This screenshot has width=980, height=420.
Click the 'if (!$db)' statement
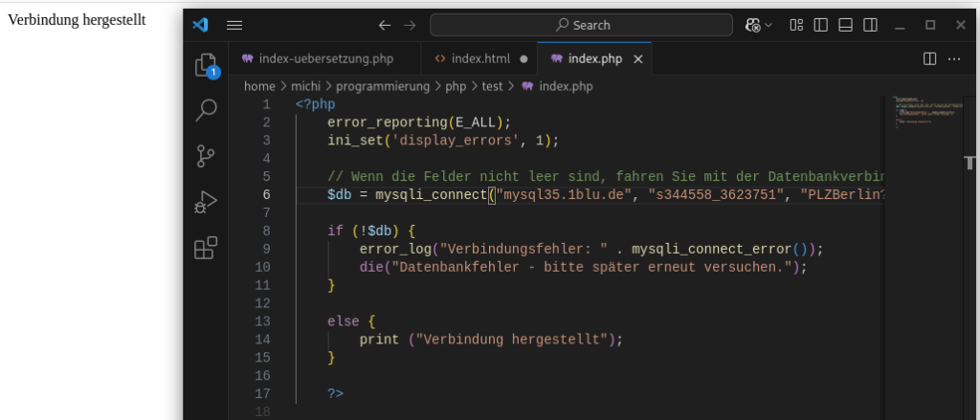pos(371,231)
